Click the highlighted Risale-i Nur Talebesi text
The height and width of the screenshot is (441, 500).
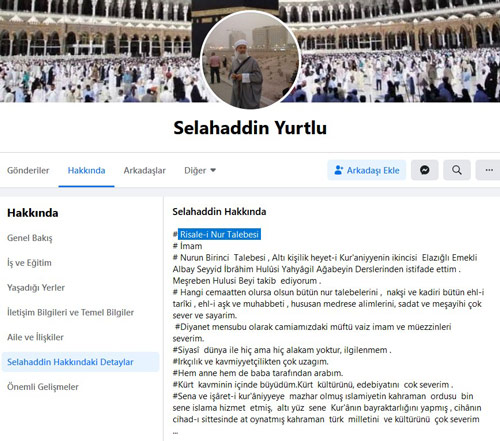tap(219, 234)
